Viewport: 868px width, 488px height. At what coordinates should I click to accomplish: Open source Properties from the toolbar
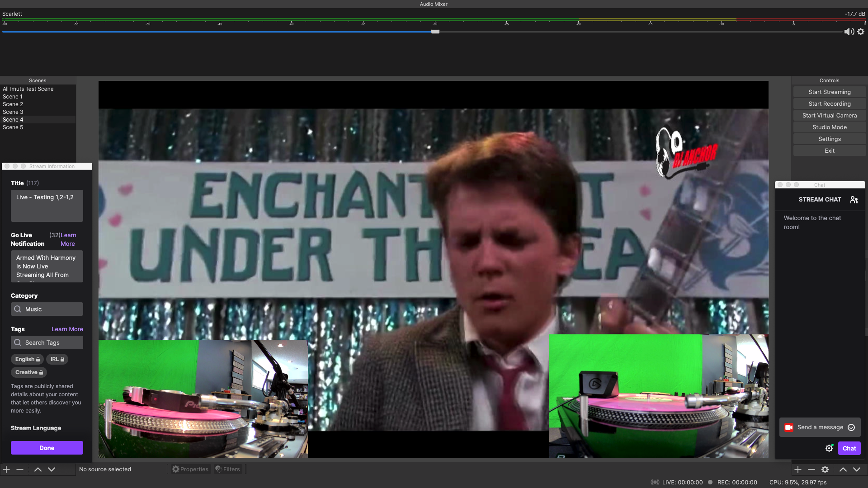[190, 469]
